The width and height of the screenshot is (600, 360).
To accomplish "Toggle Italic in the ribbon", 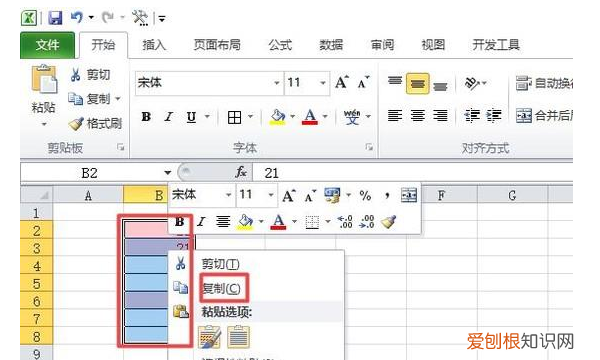I will tap(168, 117).
